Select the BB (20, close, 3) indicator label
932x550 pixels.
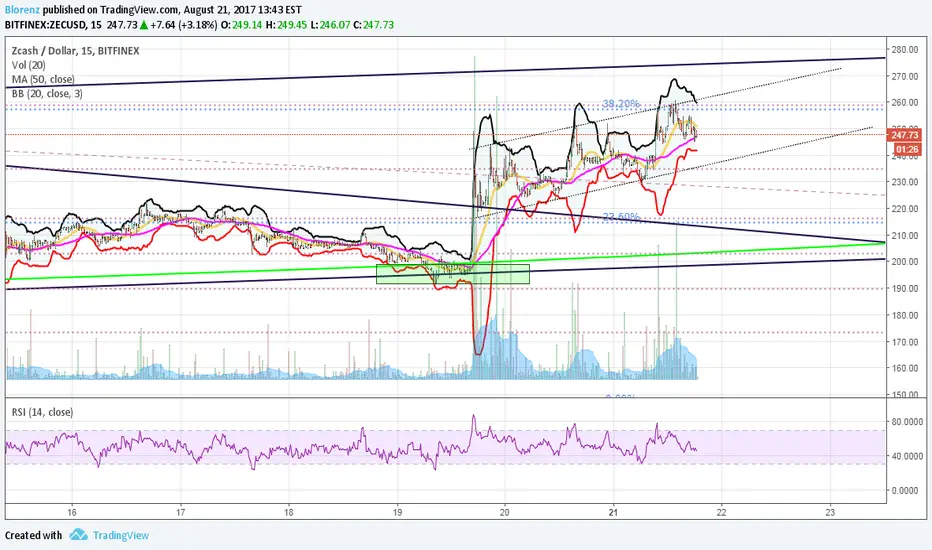[47, 94]
